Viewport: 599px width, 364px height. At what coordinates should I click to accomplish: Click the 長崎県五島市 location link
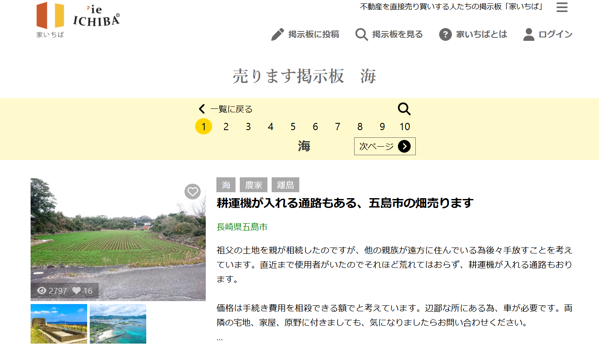pyautogui.click(x=242, y=227)
